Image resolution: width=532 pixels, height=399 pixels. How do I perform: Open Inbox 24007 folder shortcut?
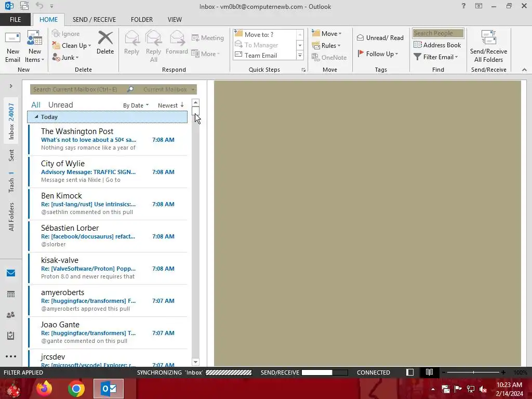pos(11,121)
